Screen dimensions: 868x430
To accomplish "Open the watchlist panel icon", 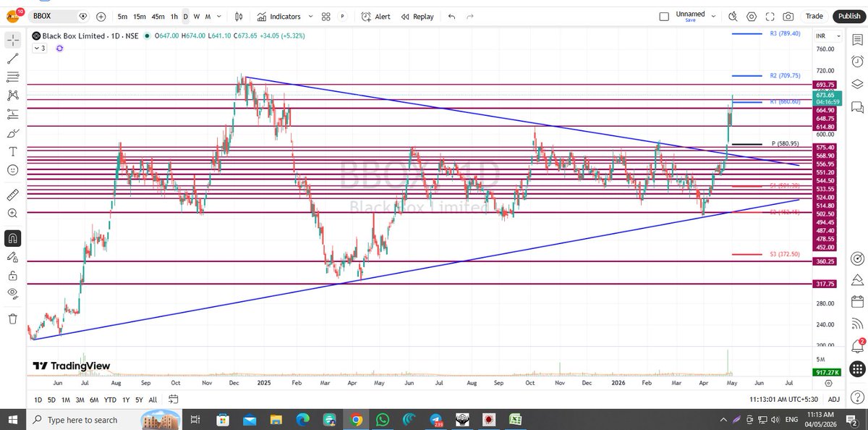I will (858, 39).
